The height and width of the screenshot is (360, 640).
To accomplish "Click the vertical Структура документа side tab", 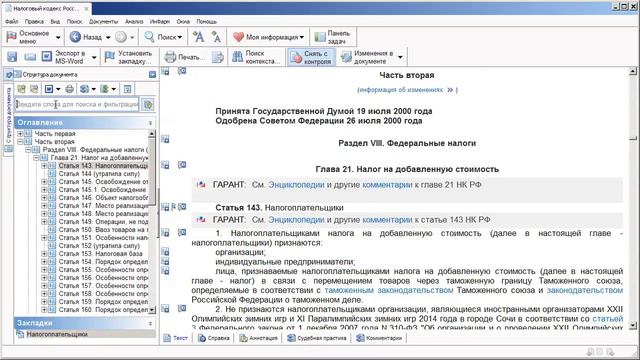I will point(9,115).
